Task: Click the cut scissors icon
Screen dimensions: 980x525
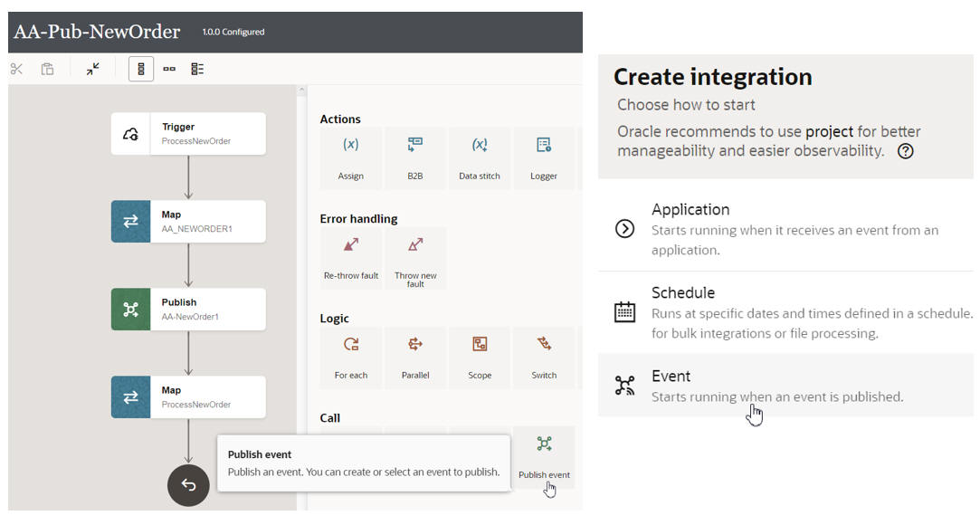Action: coord(16,69)
